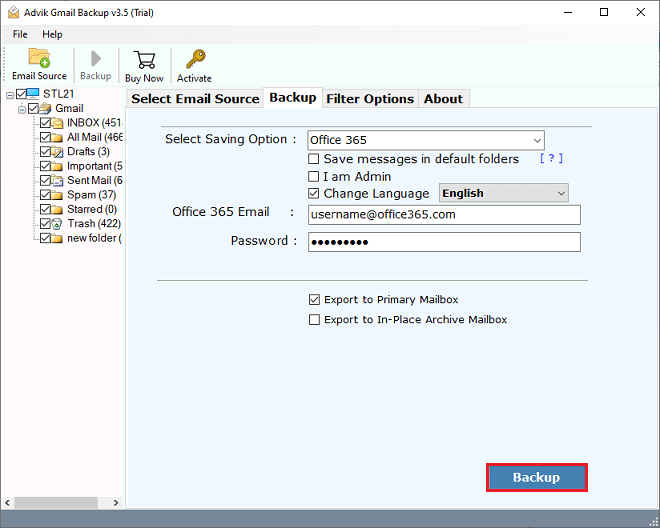Click the Spam folder icon
The width and height of the screenshot is (660, 528).
click(57, 195)
